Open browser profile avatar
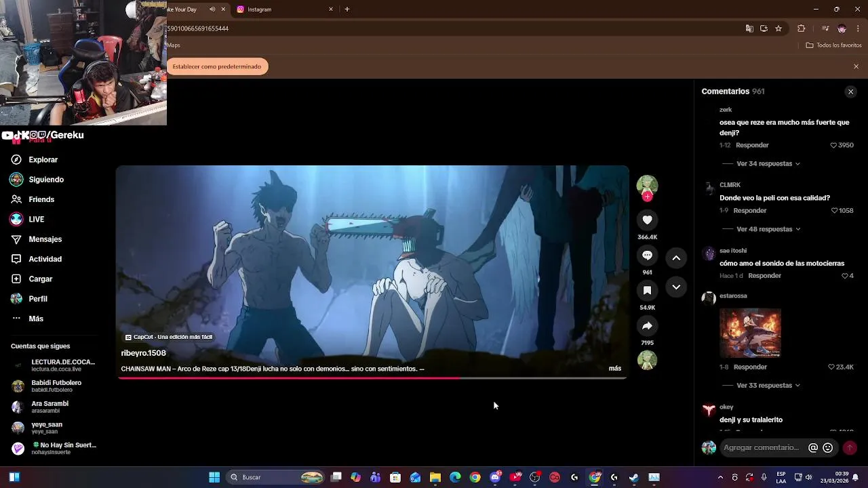This screenshot has width=868, height=488. 842,28
